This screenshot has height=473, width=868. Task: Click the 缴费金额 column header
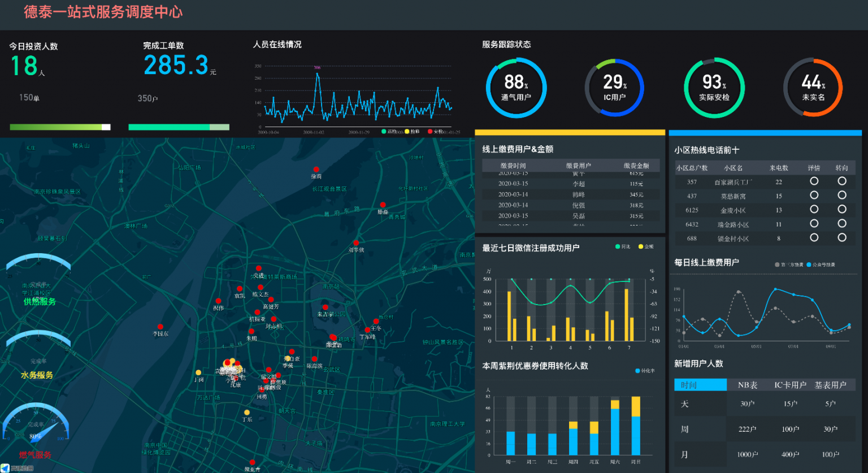(x=636, y=166)
